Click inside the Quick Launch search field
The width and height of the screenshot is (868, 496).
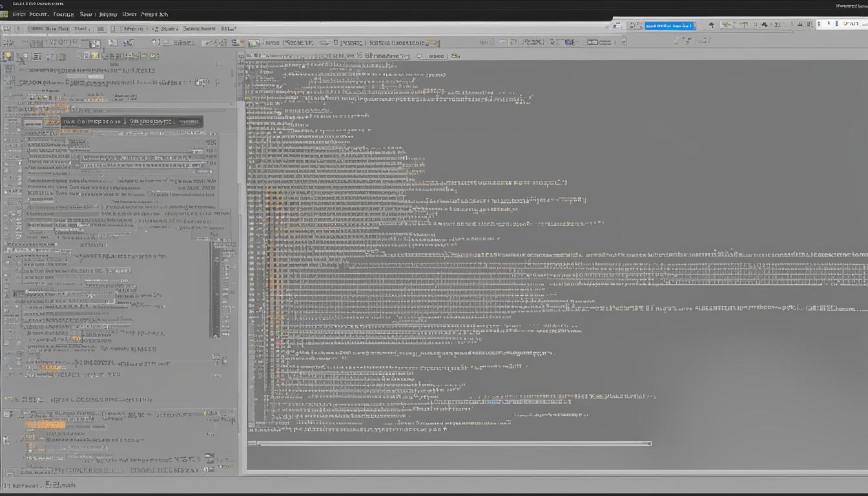pyautogui.click(x=668, y=25)
